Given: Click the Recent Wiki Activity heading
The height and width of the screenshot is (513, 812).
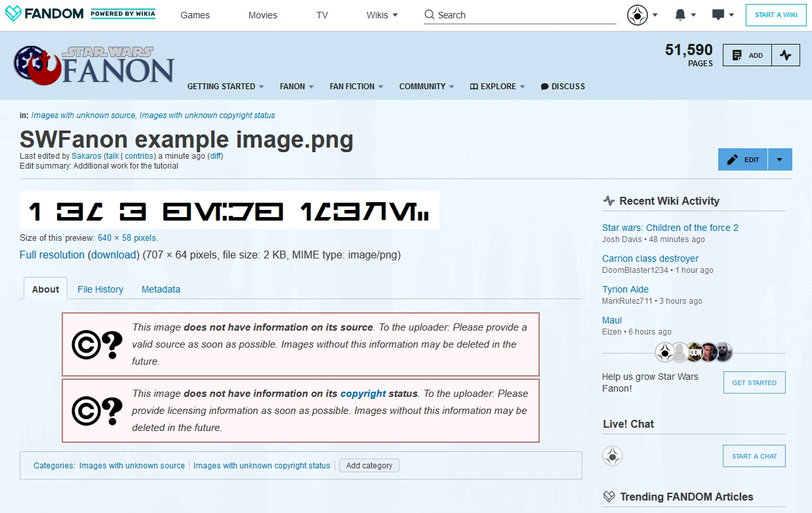Looking at the screenshot, I should (670, 201).
